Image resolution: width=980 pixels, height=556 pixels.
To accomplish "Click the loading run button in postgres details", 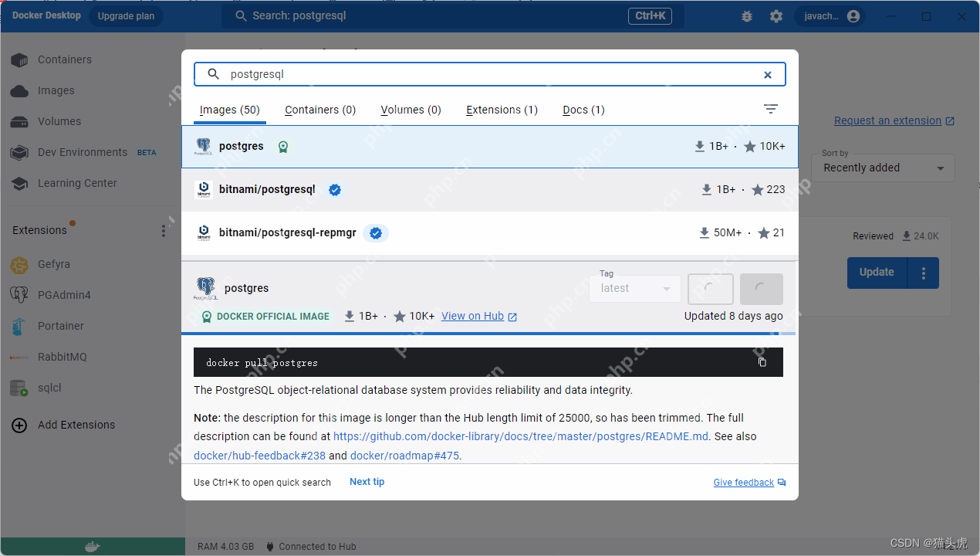I will click(762, 289).
